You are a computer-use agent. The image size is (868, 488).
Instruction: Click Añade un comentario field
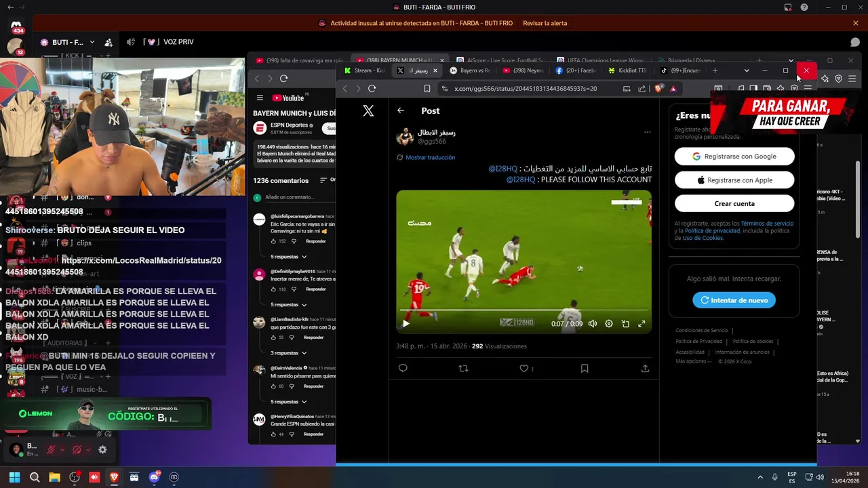point(299,197)
